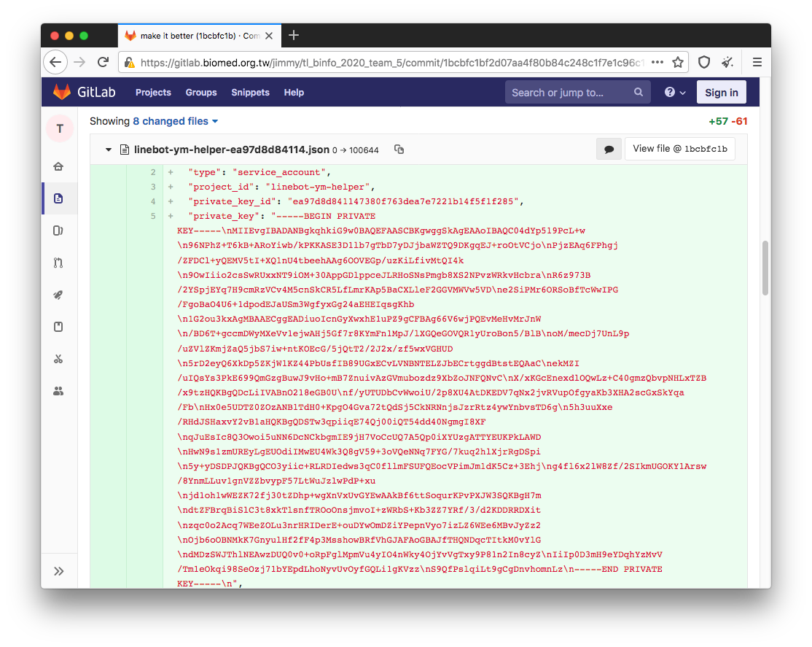Go to Project overview home icon
This screenshot has height=647, width=812.
58,166
